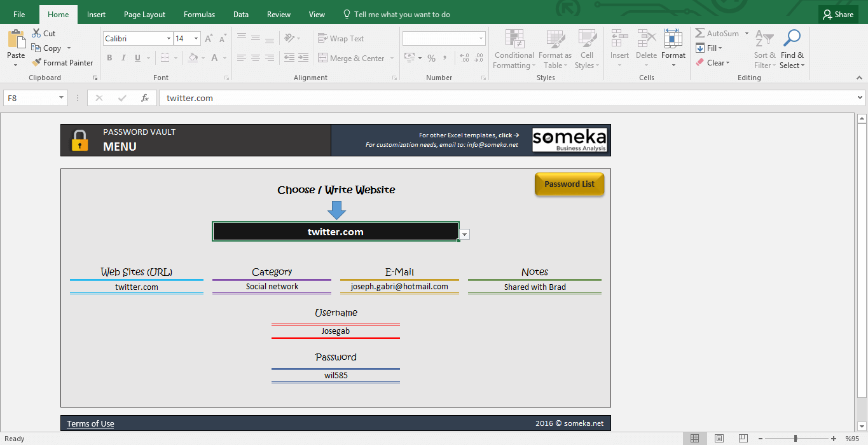Image resolution: width=868 pixels, height=445 pixels.
Task: Switch to the Insert tab
Action: click(97, 15)
